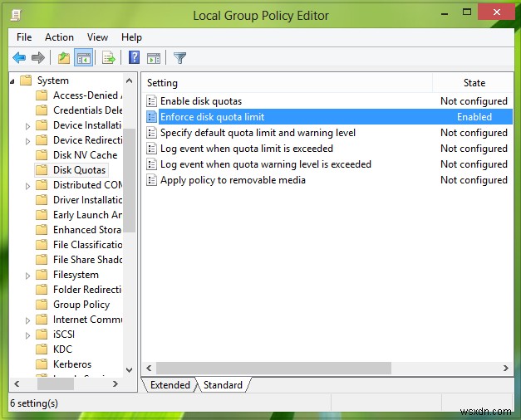This screenshot has height=420, width=521.
Task: Expand the Device Redirection node
Action: [x=28, y=141]
